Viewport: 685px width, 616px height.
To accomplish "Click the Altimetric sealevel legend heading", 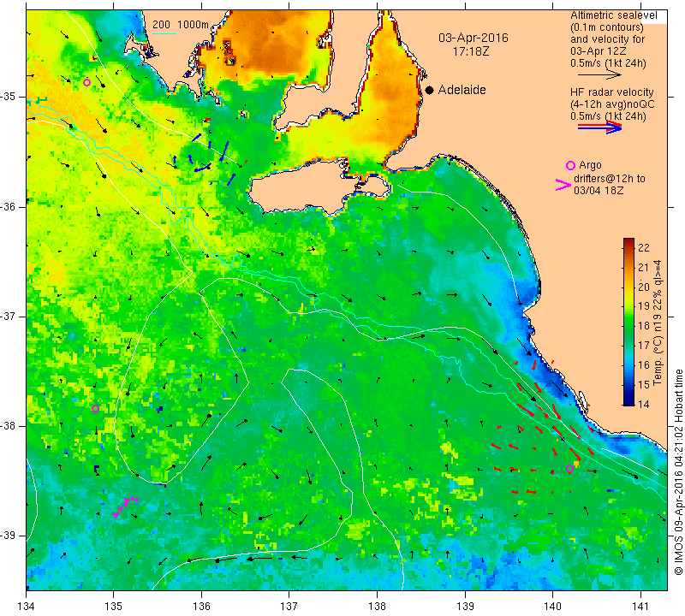I will coord(614,15).
